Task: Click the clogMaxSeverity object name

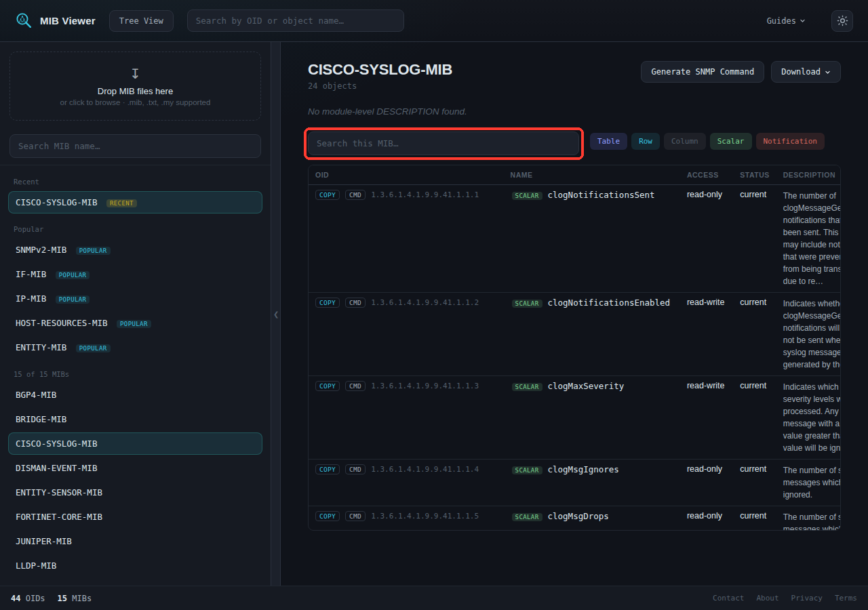Action: coord(586,386)
